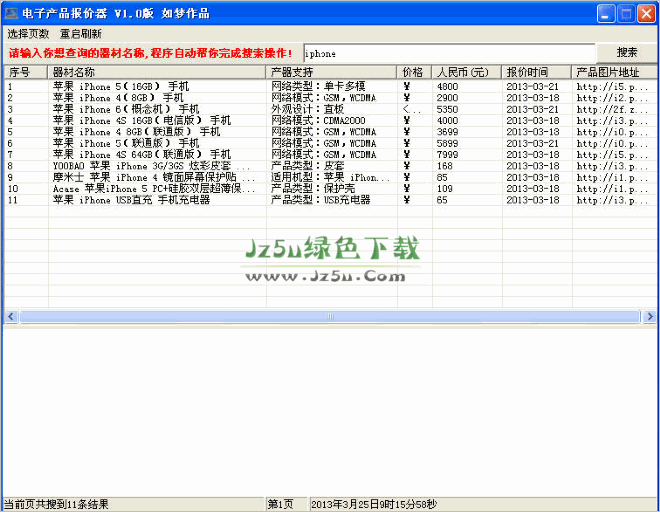Click the 产品图片地址 column header

click(615, 72)
